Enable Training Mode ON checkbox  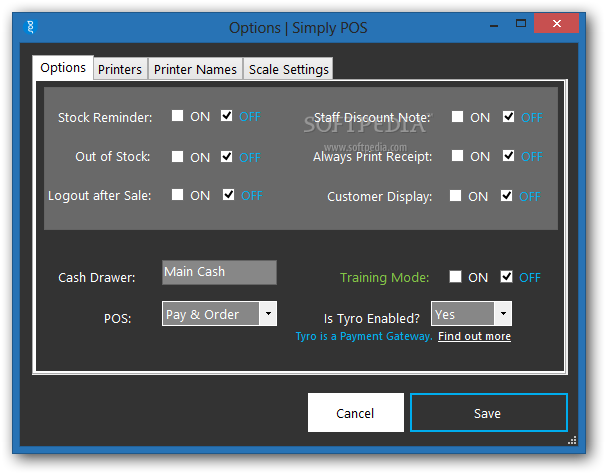coord(455,276)
